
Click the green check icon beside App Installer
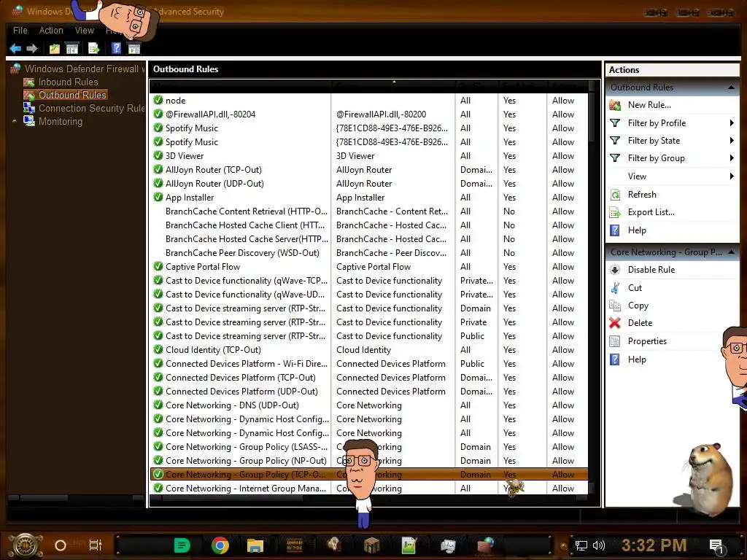pos(158,197)
